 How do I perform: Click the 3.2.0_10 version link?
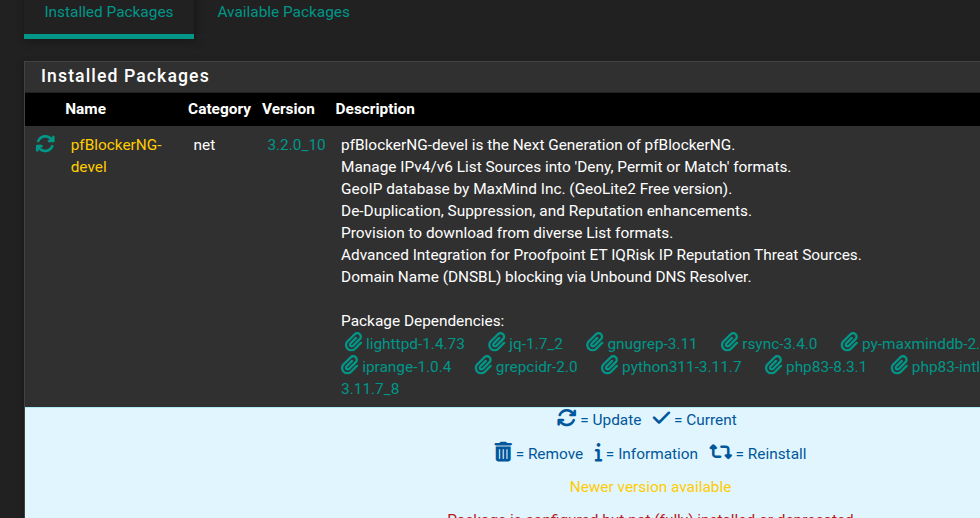296,145
